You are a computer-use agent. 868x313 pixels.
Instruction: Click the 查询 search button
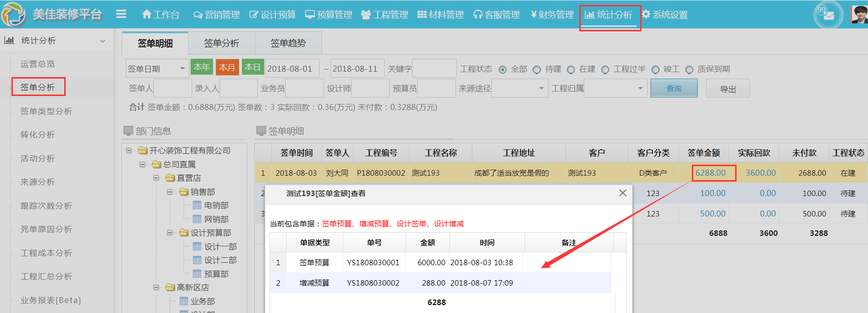point(674,89)
